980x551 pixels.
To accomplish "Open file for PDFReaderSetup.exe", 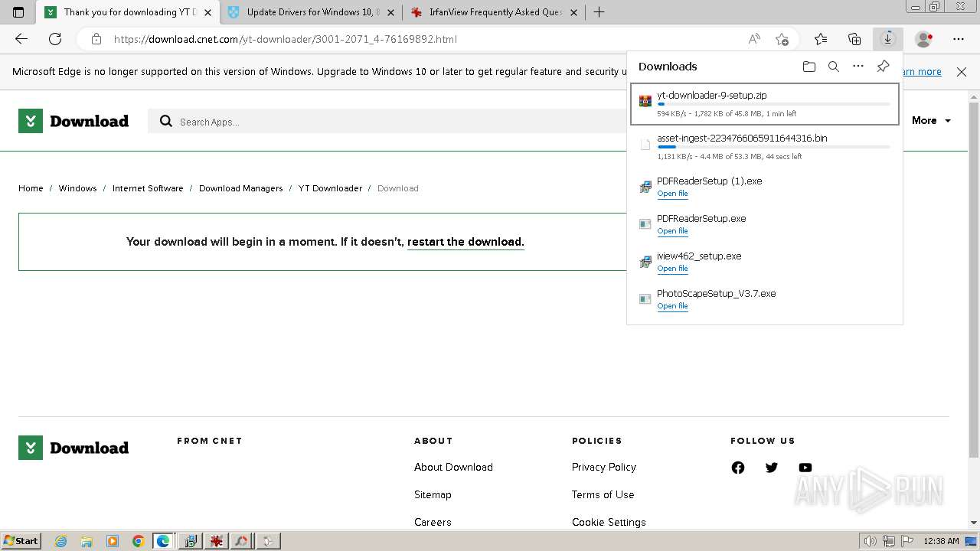I will tap(672, 231).
